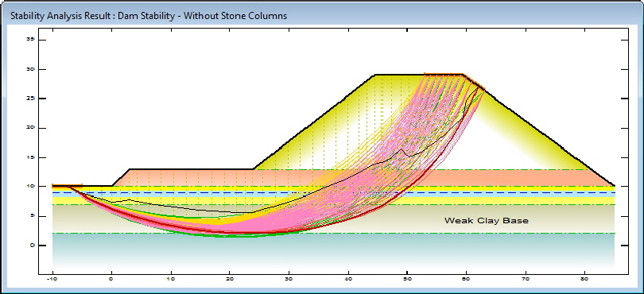This screenshot has width=644, height=294.
Task: Click the x-axis tick label '40'
Action: (348, 279)
